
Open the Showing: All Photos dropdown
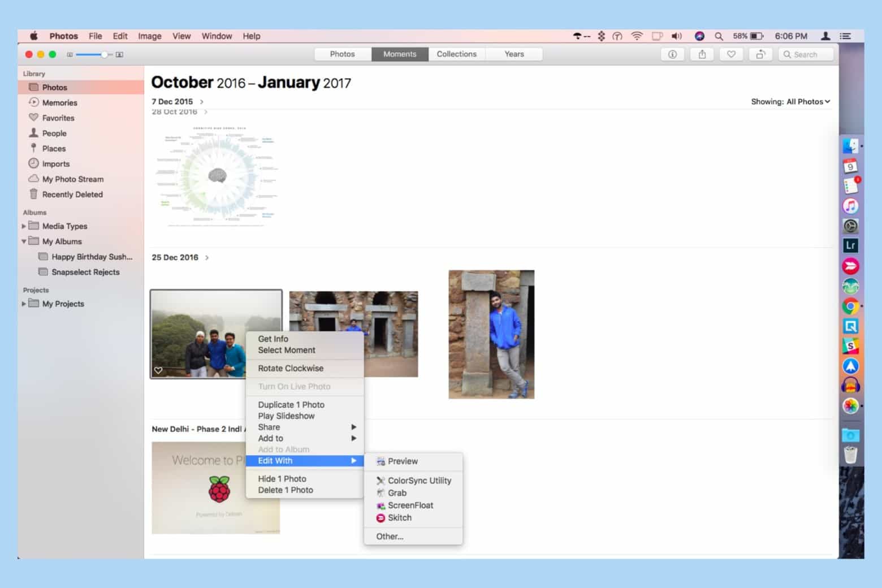(x=790, y=101)
